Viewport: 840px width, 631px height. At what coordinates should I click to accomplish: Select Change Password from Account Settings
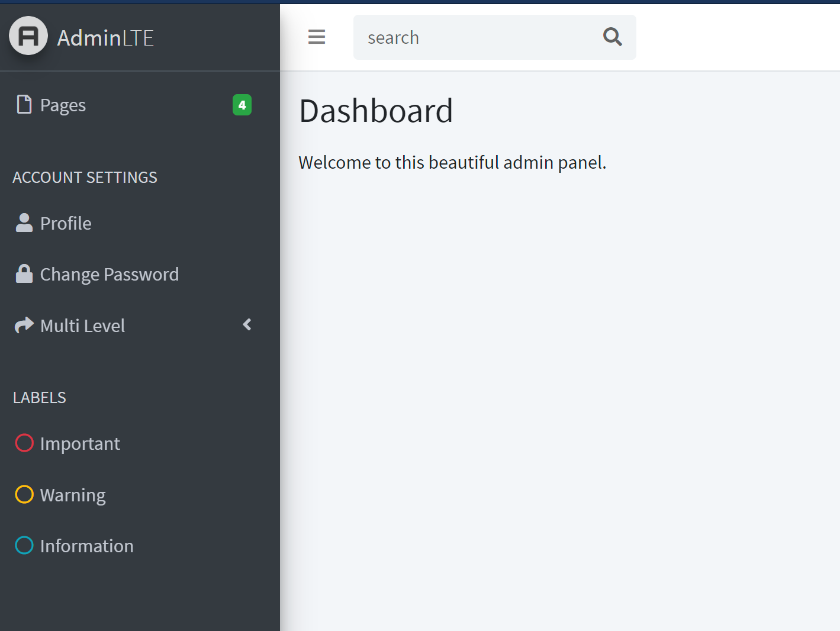[109, 273]
